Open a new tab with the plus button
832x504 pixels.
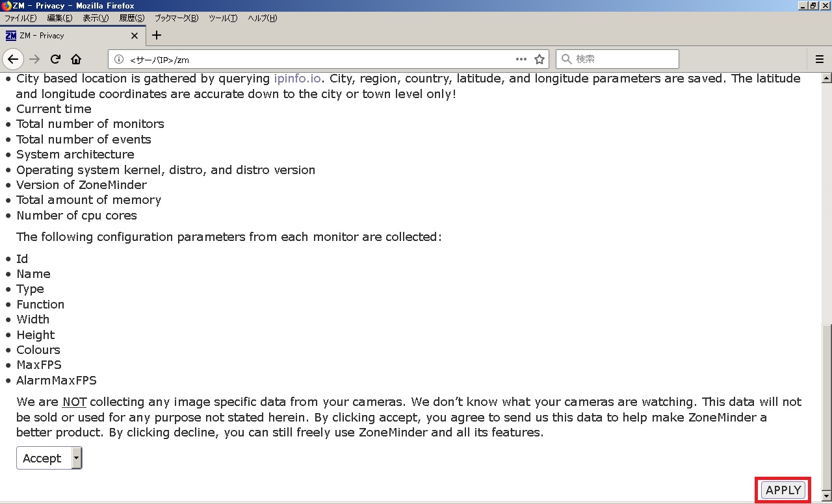[157, 35]
